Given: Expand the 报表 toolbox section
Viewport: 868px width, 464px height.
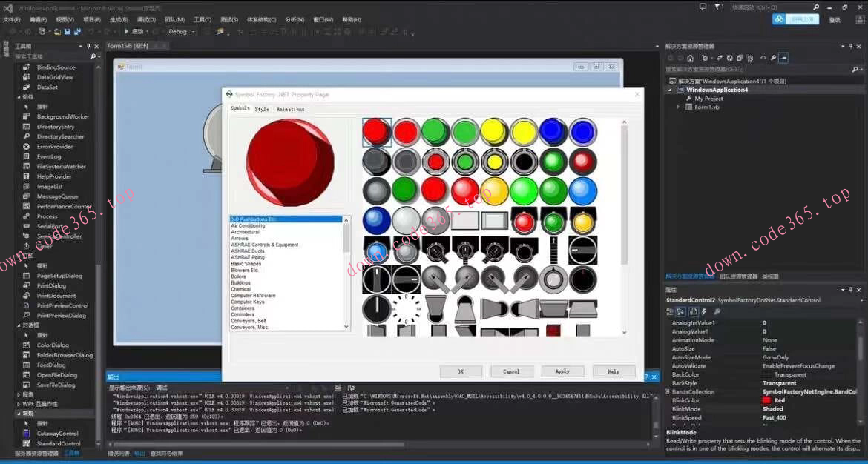Looking at the screenshot, I should [19, 394].
